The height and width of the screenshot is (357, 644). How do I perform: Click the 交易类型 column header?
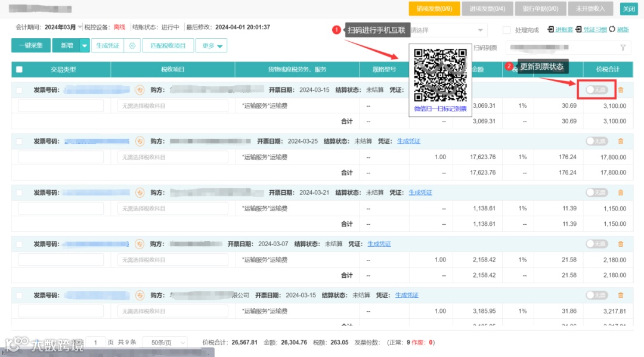[63, 69]
